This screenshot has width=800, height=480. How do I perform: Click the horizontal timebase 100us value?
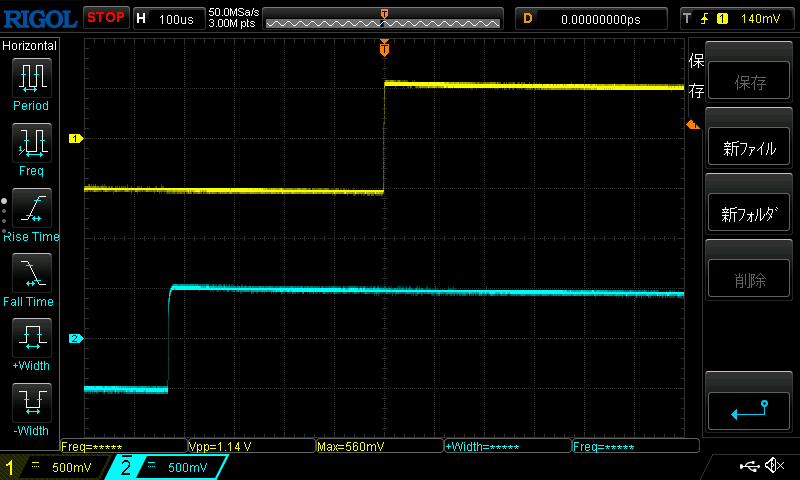(176, 19)
